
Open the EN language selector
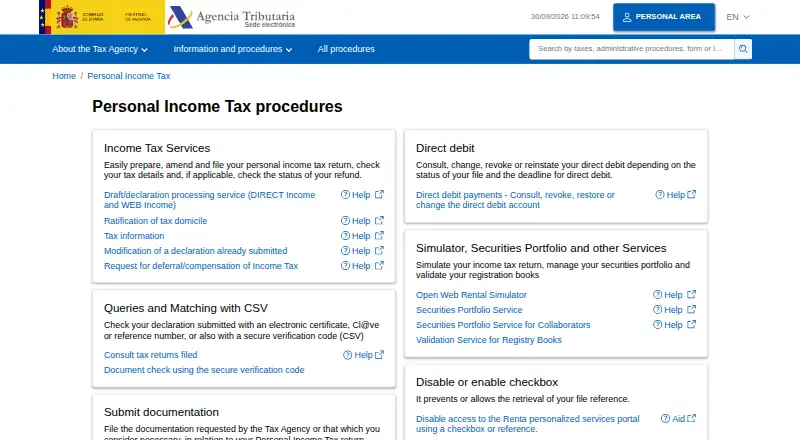tap(738, 17)
